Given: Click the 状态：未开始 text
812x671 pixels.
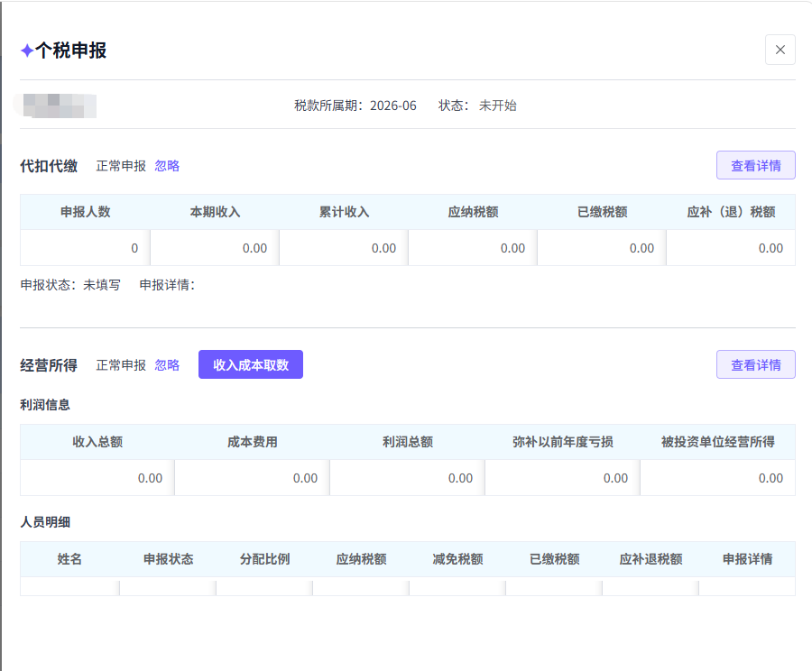Looking at the screenshot, I should [x=477, y=106].
